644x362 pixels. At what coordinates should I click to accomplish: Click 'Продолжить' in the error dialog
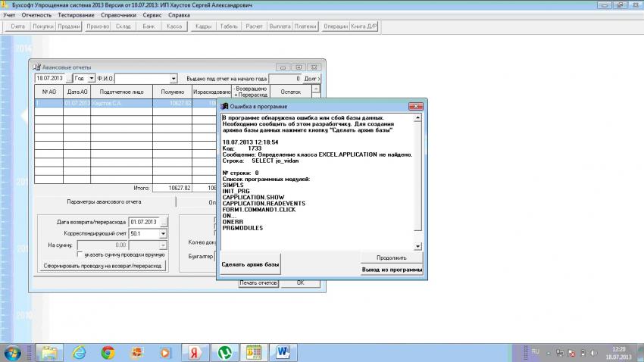390,257
